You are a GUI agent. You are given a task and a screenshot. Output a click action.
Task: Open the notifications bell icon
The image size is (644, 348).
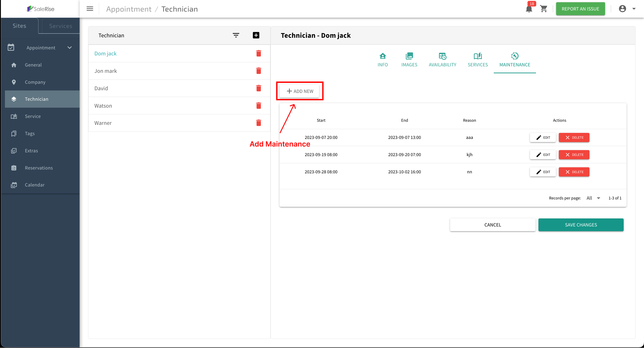tap(529, 9)
